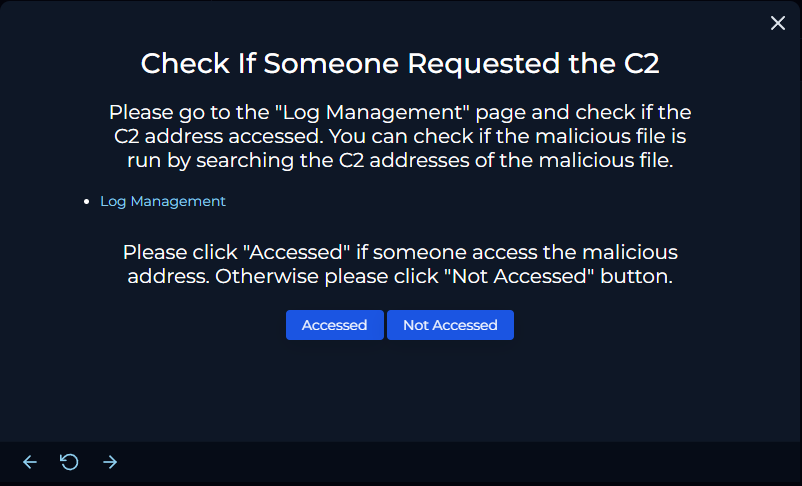Close the playbook dialog with the X
Screen dimensions: 802x486
click(777, 23)
